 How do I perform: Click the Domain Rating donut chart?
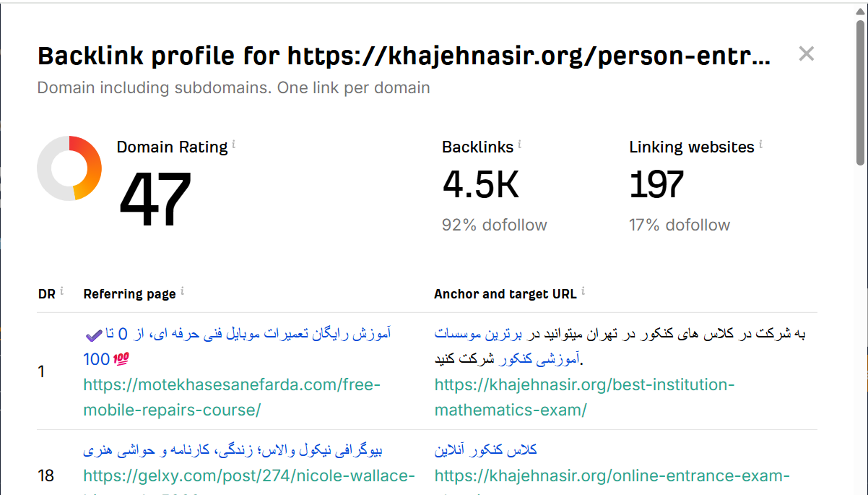(x=69, y=168)
